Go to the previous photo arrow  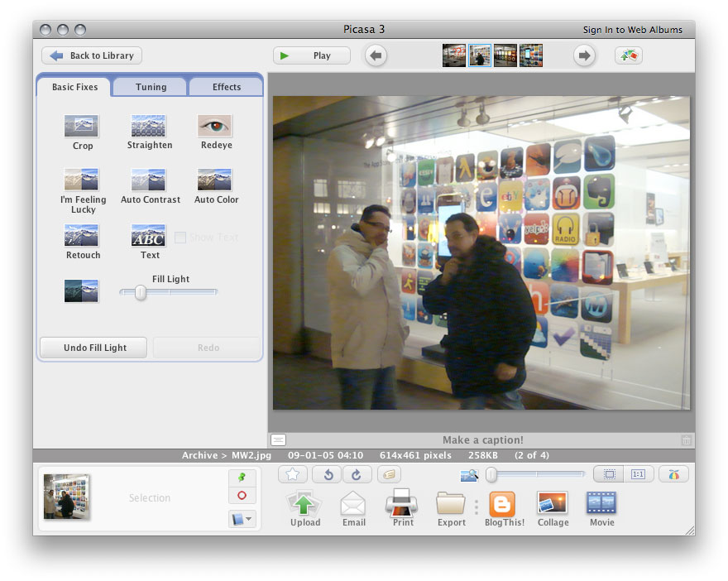coord(376,55)
